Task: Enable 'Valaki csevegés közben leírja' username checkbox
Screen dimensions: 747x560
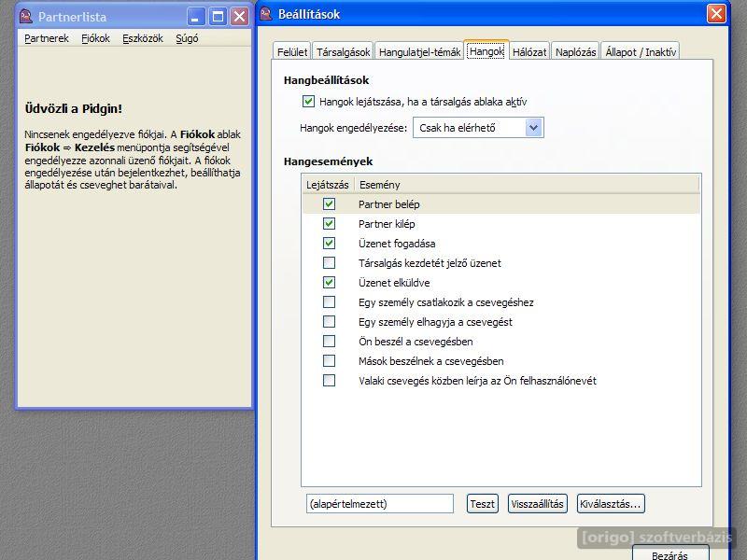Action: (x=329, y=380)
